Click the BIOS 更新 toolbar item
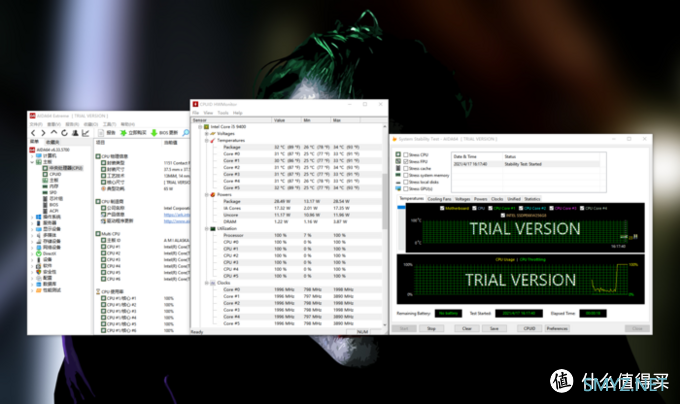The width and height of the screenshot is (680, 404). [x=164, y=133]
